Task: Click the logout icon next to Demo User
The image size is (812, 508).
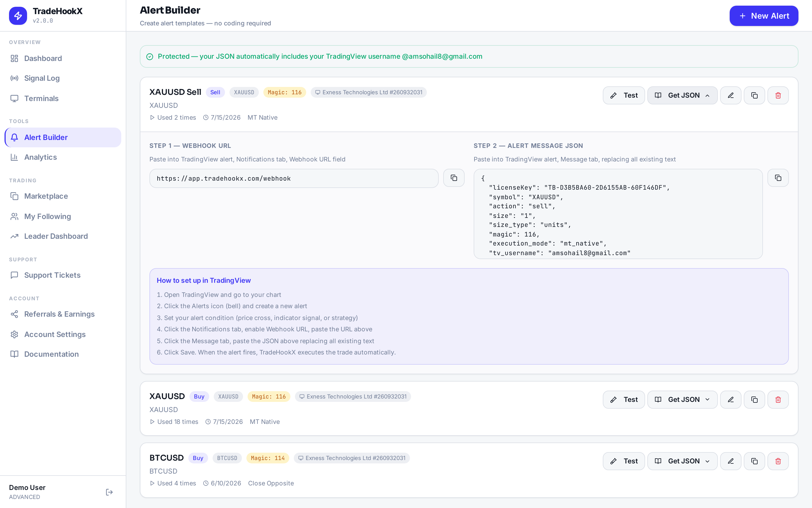Action: (109, 492)
